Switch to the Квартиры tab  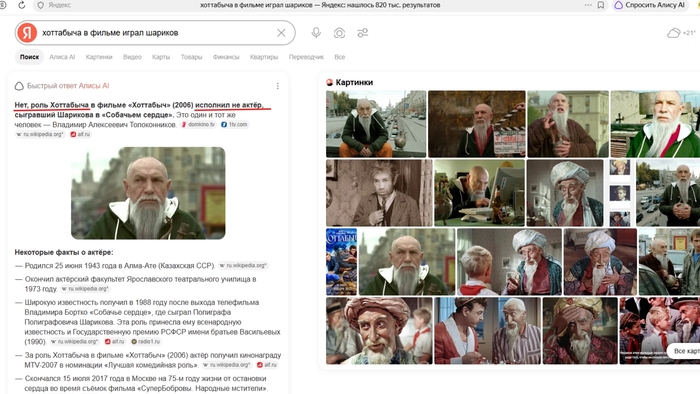(264, 57)
